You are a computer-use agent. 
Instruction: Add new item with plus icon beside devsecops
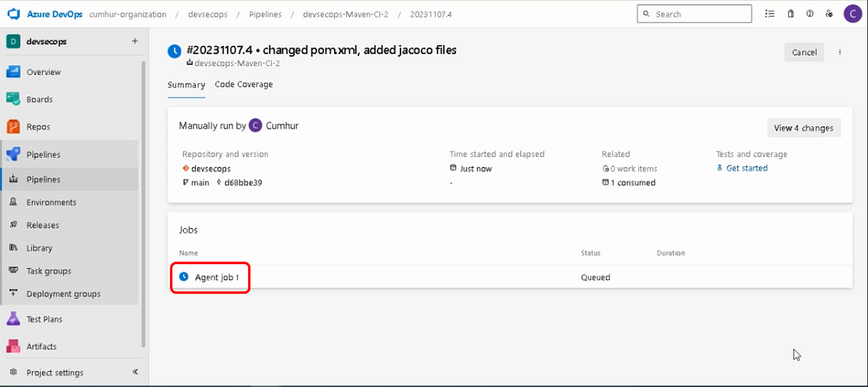pyautogui.click(x=135, y=42)
